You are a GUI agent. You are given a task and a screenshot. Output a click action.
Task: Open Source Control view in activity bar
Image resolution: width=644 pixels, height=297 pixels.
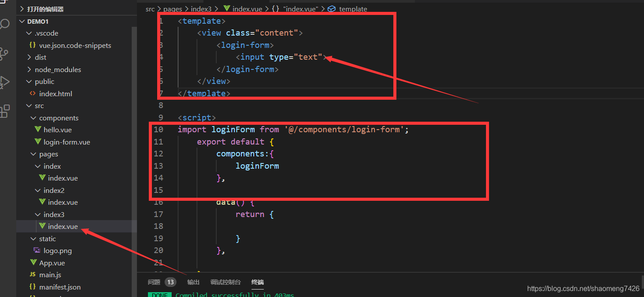(x=4, y=54)
